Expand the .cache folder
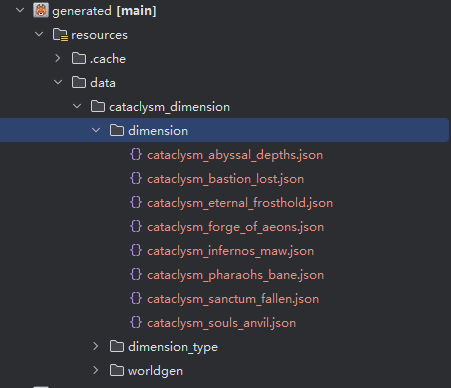Screen dimensions: 451x388 click(58, 59)
